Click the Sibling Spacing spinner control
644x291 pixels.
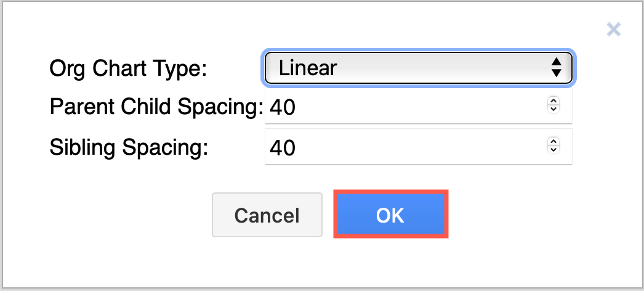coord(553,146)
